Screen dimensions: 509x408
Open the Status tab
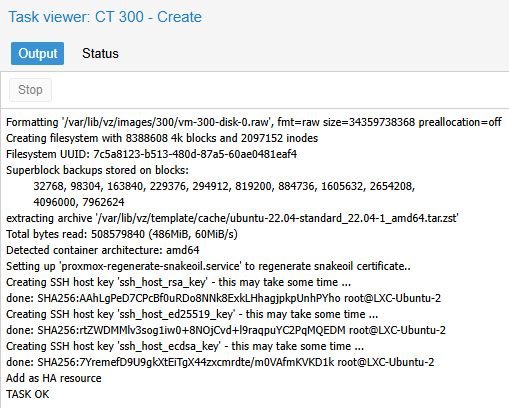pyautogui.click(x=100, y=53)
